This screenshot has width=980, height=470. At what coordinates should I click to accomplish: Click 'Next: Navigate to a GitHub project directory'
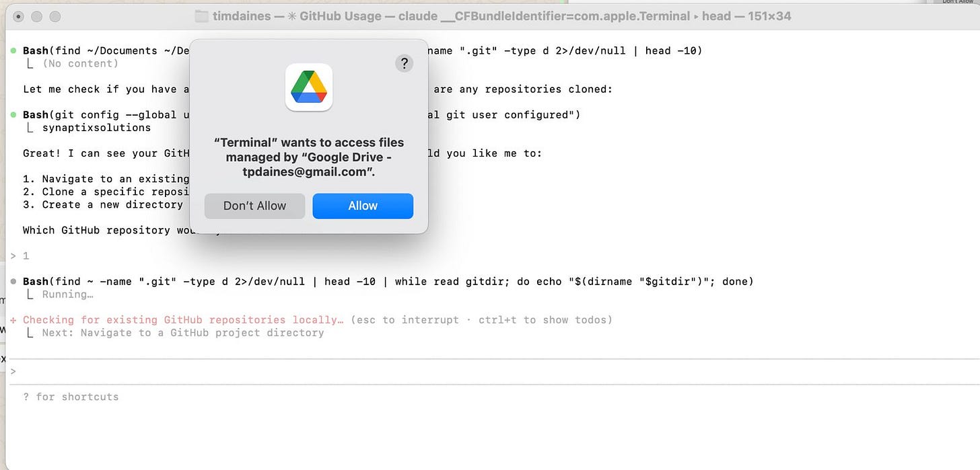[x=182, y=332]
